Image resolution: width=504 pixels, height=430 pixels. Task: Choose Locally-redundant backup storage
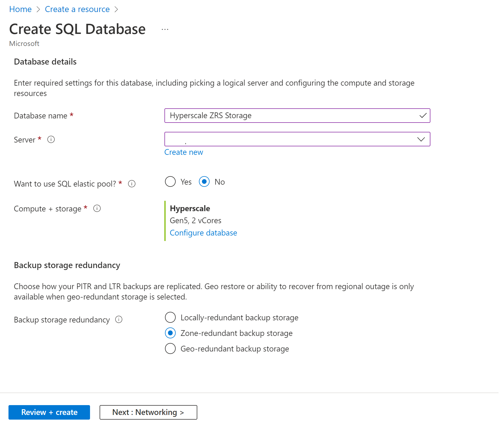pyautogui.click(x=170, y=318)
